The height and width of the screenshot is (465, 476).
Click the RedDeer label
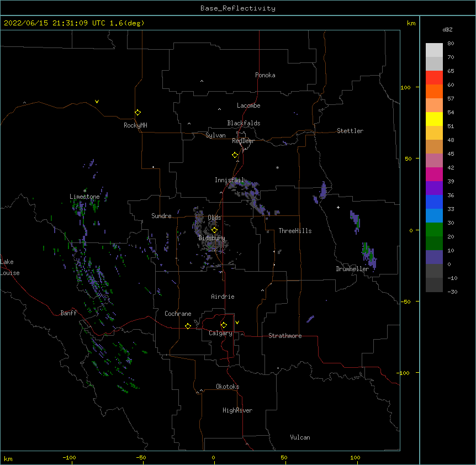[243, 141]
